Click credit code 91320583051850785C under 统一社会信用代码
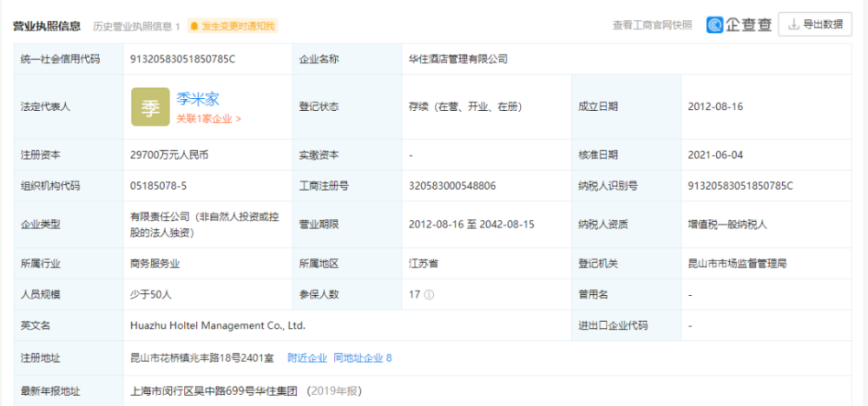 click(182, 59)
